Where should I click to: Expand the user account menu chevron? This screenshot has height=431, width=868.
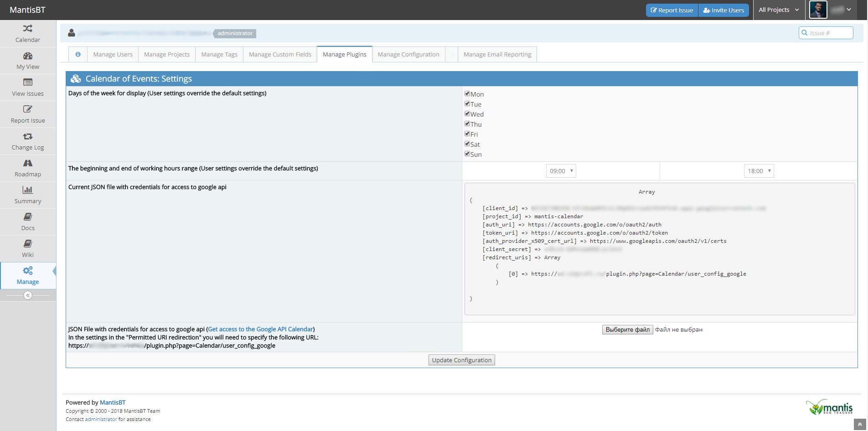pos(849,10)
